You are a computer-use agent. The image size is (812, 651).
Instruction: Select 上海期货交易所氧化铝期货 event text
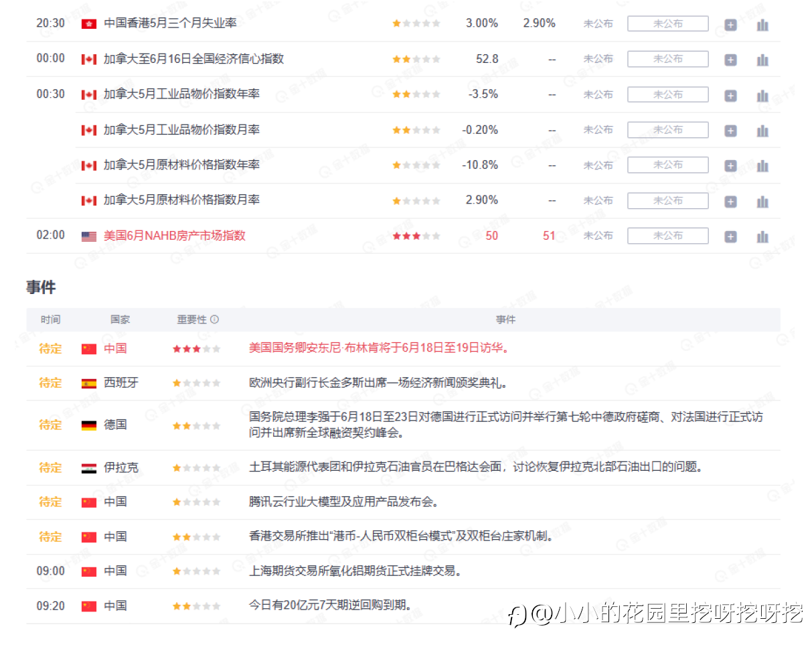point(355,571)
